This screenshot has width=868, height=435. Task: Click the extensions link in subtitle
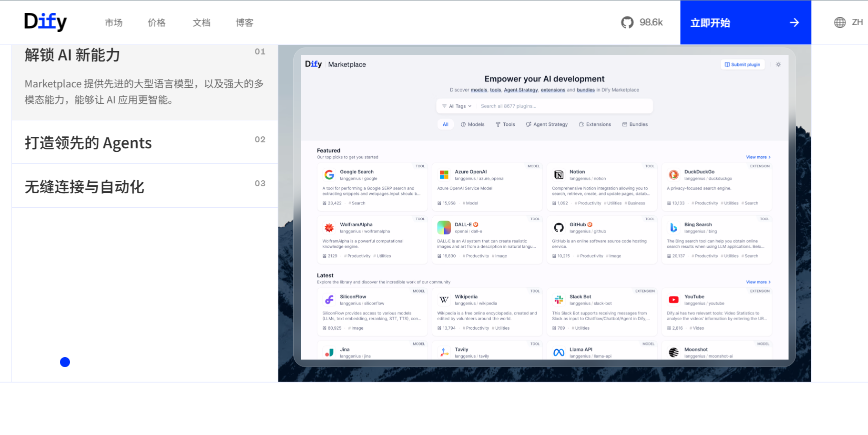point(553,90)
